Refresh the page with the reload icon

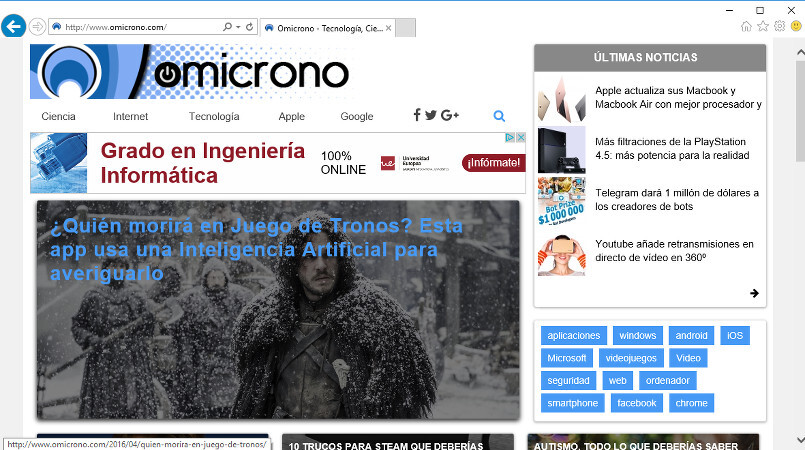pyautogui.click(x=249, y=27)
